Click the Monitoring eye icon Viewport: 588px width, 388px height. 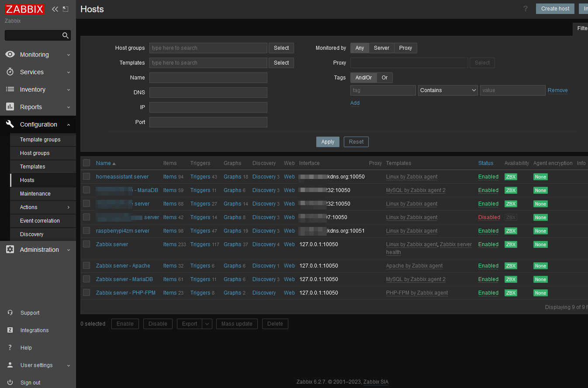tap(10, 55)
